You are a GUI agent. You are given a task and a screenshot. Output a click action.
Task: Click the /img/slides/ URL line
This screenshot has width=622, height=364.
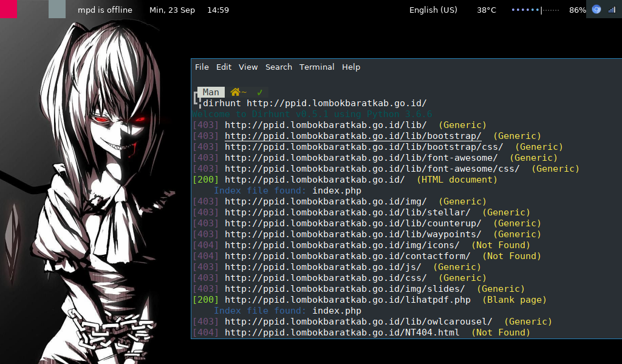[345, 289]
